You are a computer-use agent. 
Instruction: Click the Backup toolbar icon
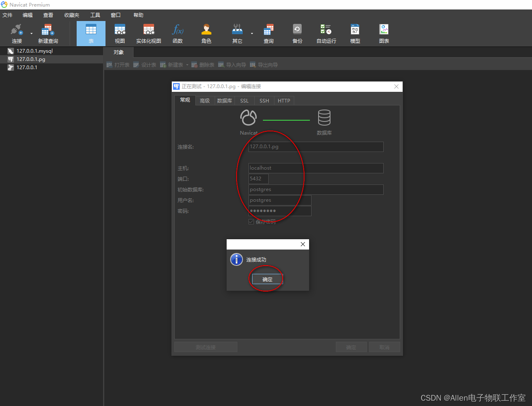pos(297,30)
